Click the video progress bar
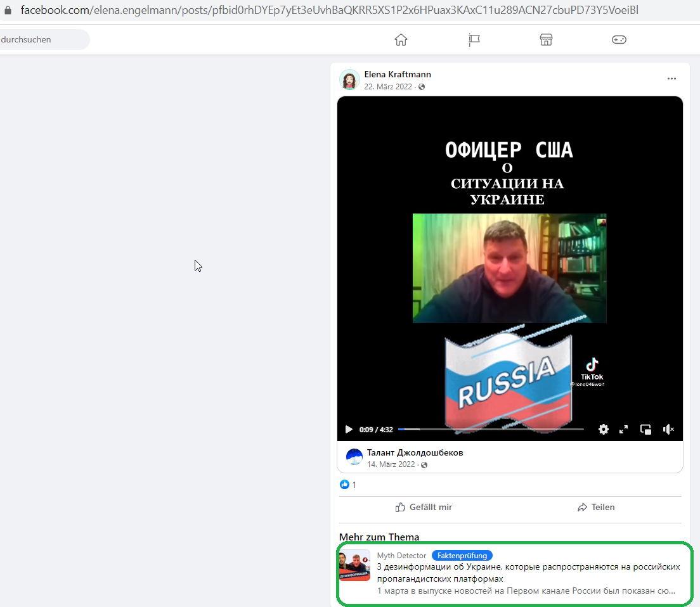The width and height of the screenshot is (700, 607). (491, 429)
